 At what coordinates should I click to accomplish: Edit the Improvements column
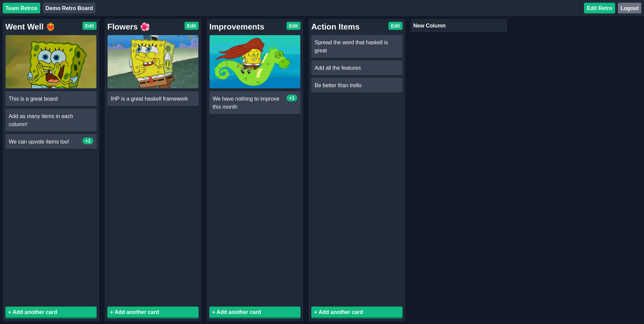293,26
